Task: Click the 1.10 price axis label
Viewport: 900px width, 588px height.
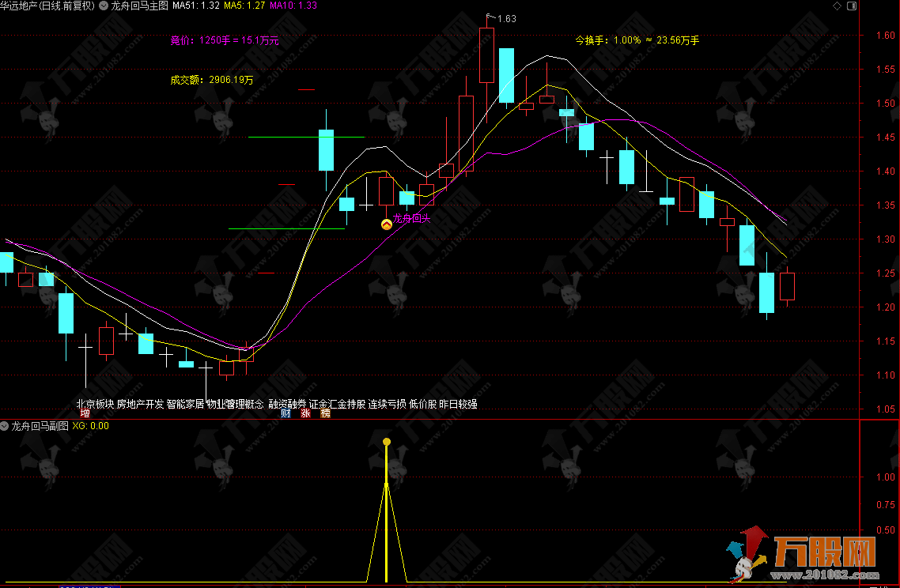Action: [885, 375]
